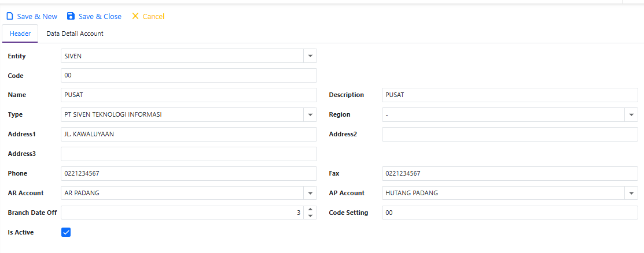Click the Save & New document icon
This screenshot has width=644, height=253.
[x=10, y=16]
